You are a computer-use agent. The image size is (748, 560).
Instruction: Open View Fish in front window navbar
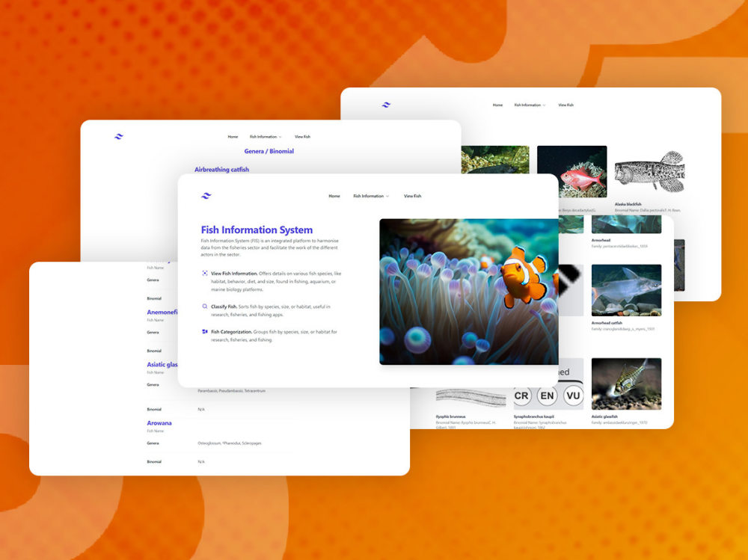(x=412, y=196)
